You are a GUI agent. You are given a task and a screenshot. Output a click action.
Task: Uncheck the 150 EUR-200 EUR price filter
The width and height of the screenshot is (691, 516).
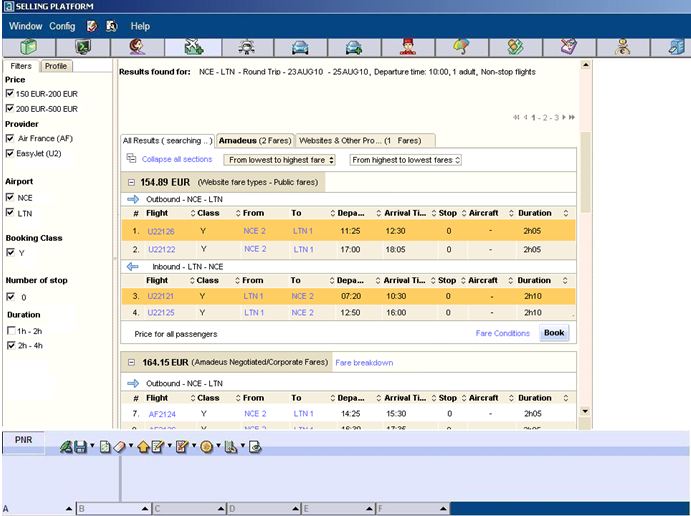point(10,93)
